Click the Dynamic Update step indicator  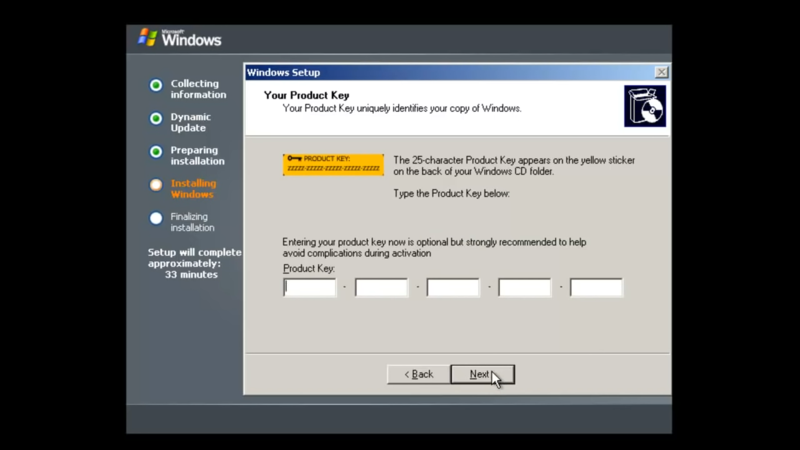(156, 118)
